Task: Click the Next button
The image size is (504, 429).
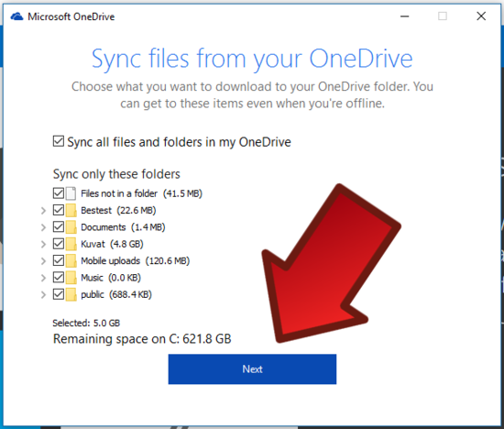Action: (252, 369)
